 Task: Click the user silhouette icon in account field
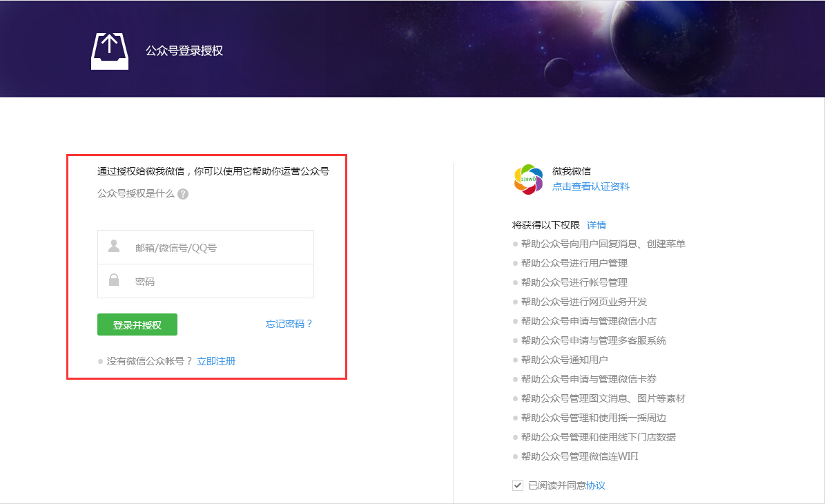pyautogui.click(x=114, y=246)
